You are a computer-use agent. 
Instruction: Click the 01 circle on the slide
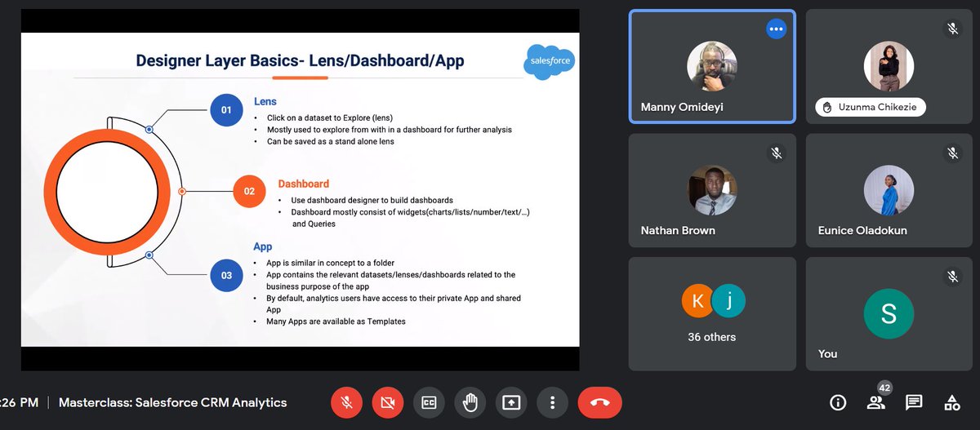226,109
